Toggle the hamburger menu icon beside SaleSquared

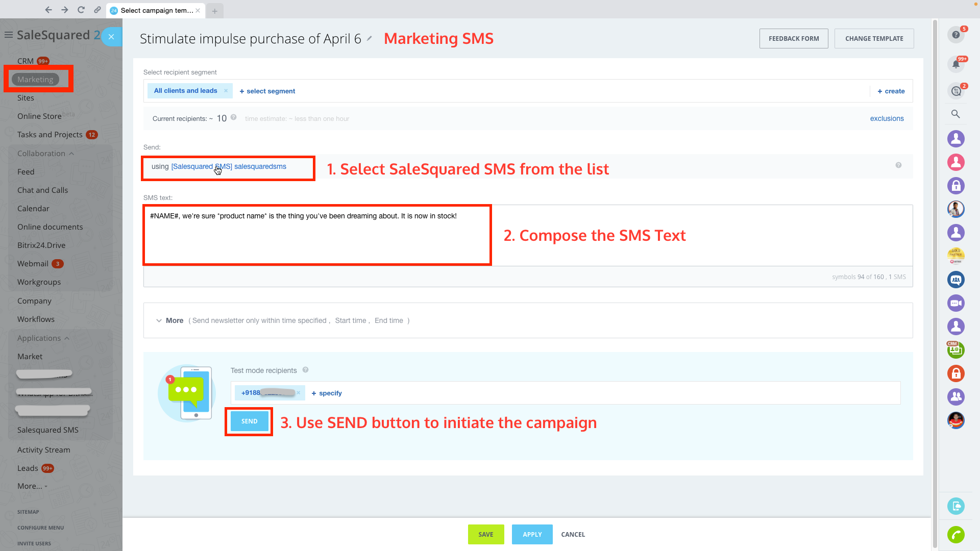[9, 35]
